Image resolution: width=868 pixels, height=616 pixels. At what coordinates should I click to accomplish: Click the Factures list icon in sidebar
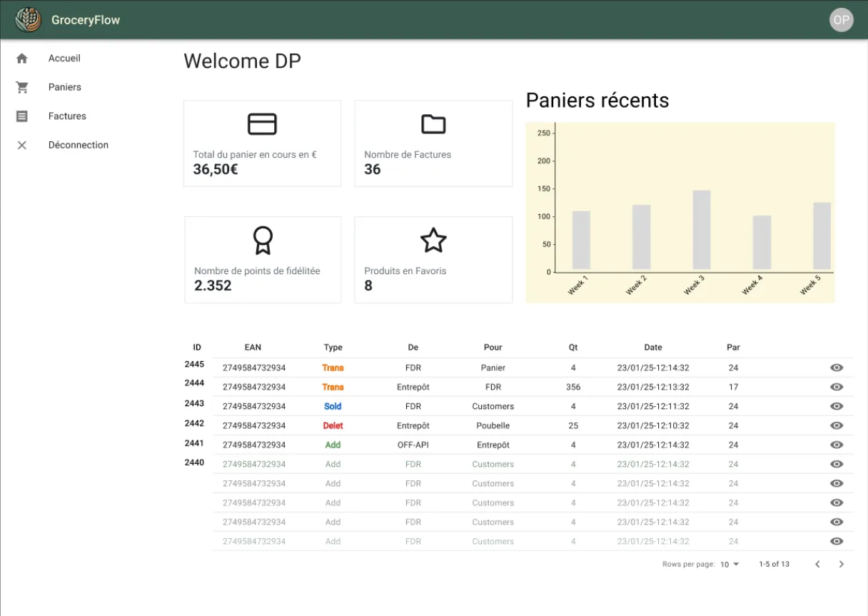pos(22,116)
